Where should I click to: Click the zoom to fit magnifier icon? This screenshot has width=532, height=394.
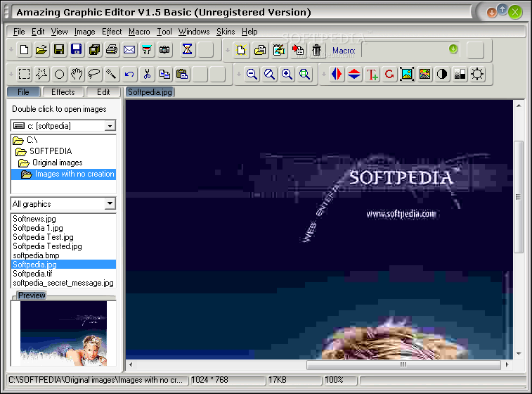pos(305,74)
